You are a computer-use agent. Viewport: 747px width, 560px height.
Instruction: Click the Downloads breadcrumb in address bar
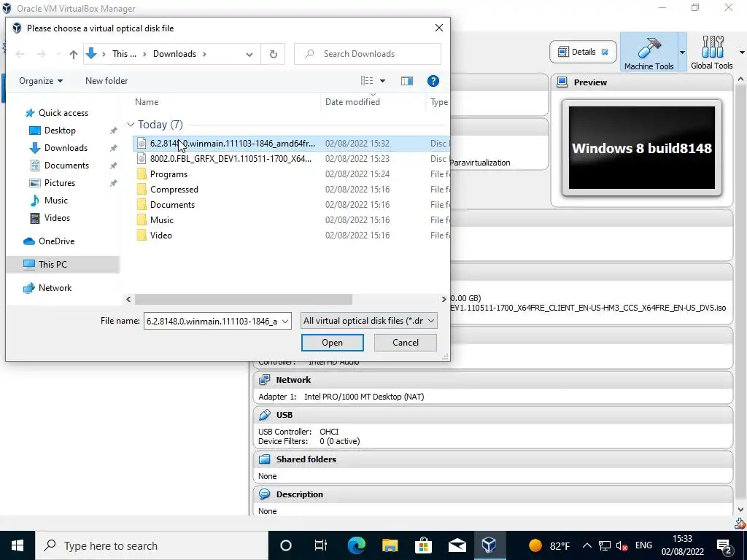(x=174, y=54)
